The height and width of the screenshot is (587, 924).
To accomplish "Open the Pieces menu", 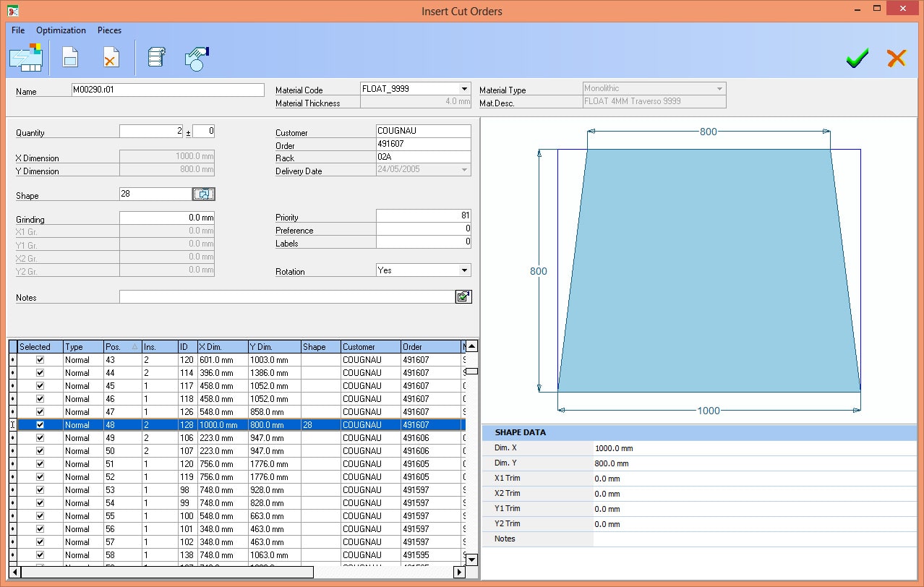I will tap(109, 30).
